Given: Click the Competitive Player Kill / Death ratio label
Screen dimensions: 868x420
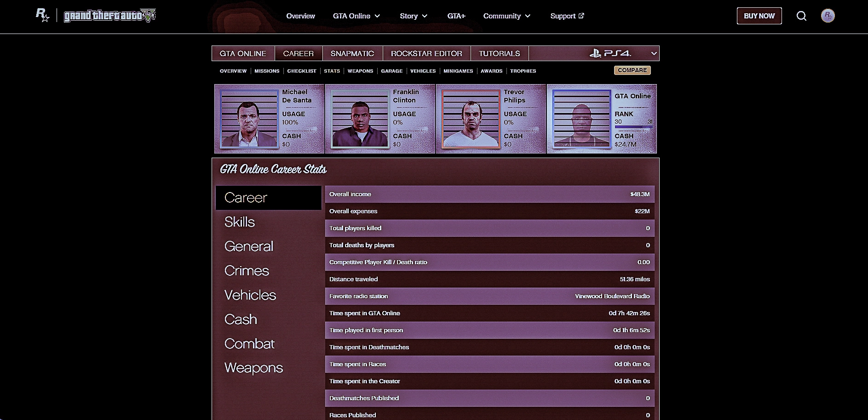Looking at the screenshot, I should (378, 262).
